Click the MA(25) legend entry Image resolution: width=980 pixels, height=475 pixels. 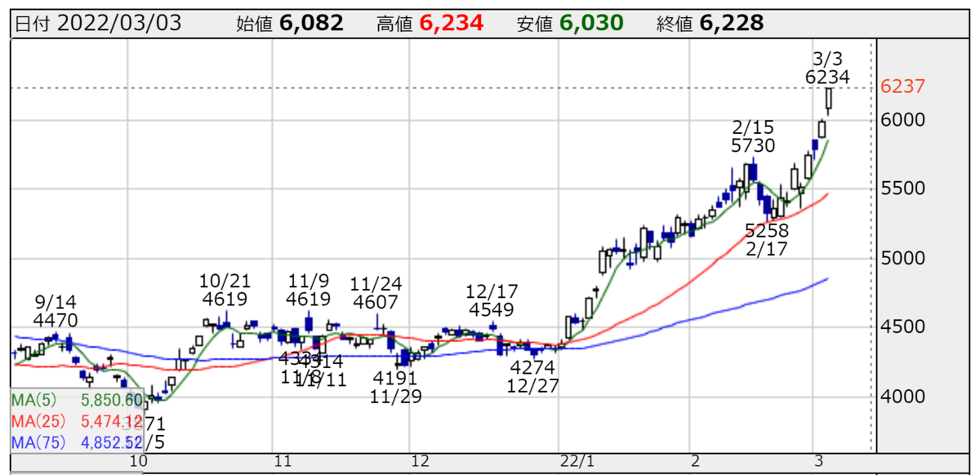click(77, 422)
